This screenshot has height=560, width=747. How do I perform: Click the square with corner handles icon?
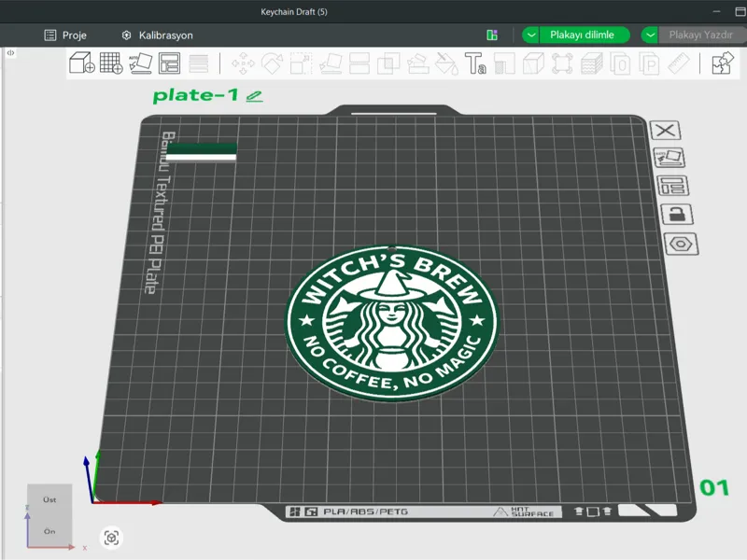pos(562,63)
